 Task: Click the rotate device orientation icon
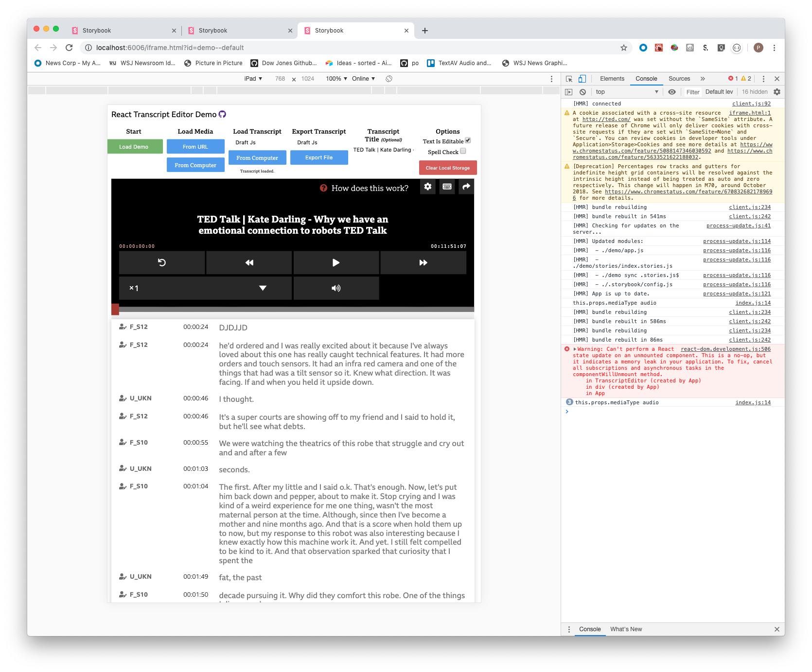click(x=389, y=79)
